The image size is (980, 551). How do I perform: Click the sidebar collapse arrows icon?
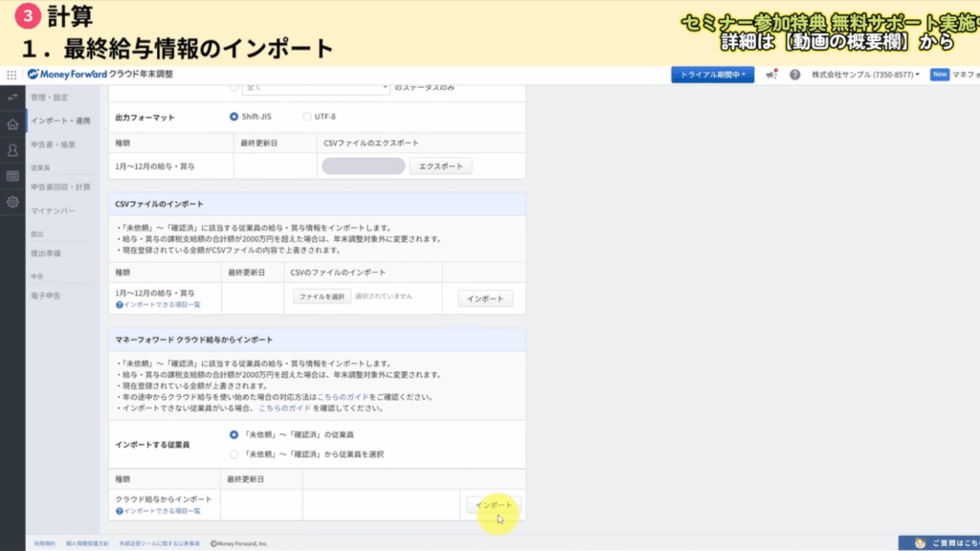click(x=12, y=98)
